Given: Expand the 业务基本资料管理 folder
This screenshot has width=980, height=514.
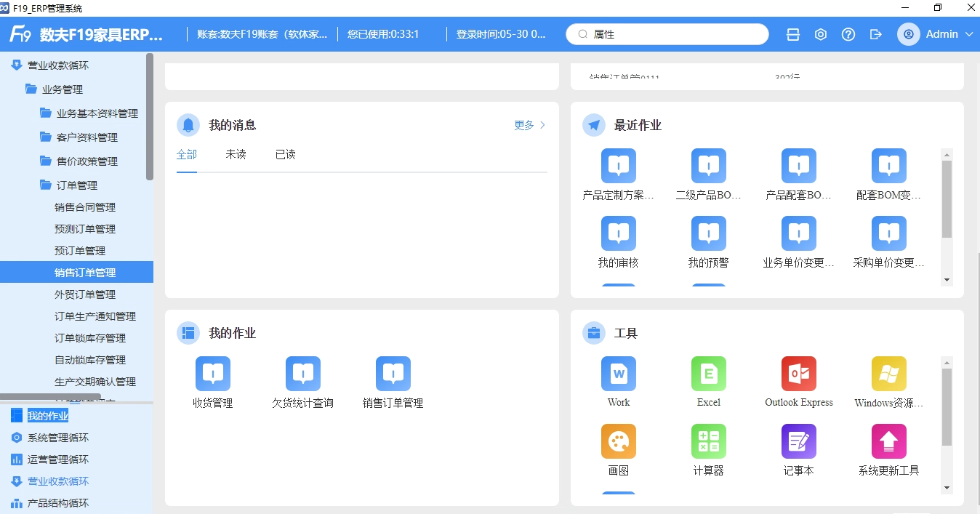Looking at the screenshot, I should pos(89,113).
